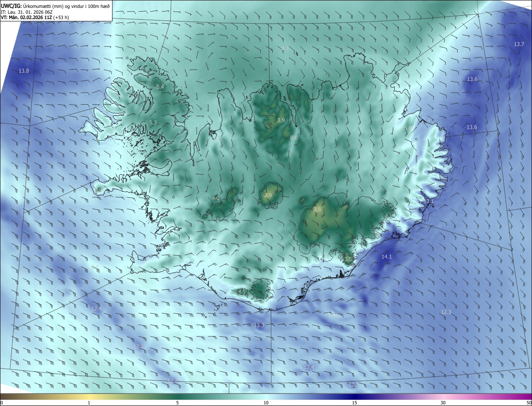Screen dimensions: 532x406
Task: Click the faint 9.7 value southwest of Iceland
Action: pos(95,267)
